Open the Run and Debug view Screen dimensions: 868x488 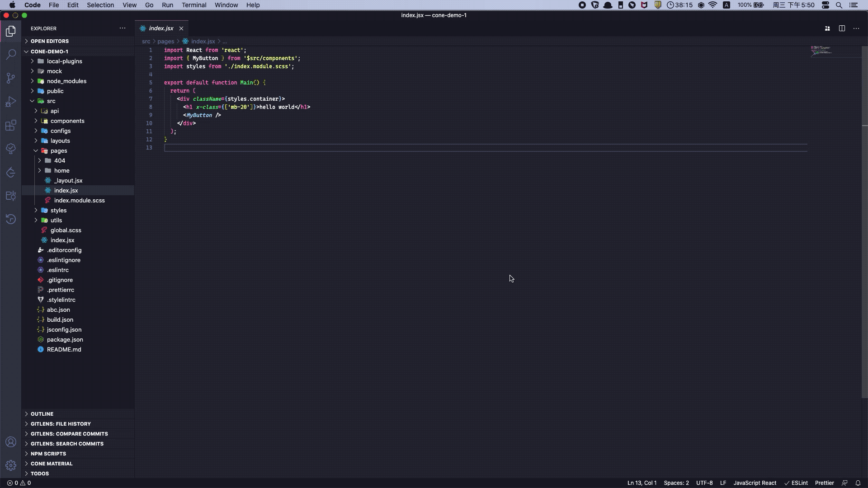11,102
